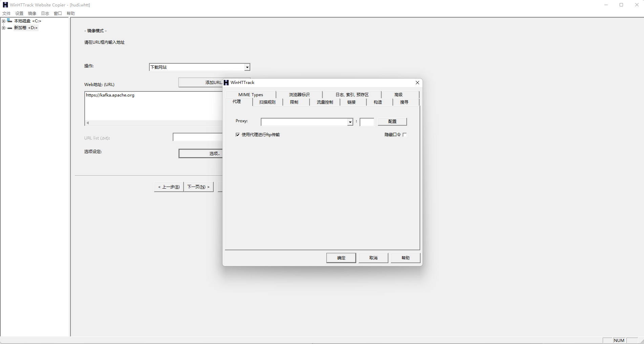Image resolution: width=644 pixels, height=344 pixels.
Task: Toggle 使用代理进行ftp传输 checkbox
Action: [x=238, y=135]
